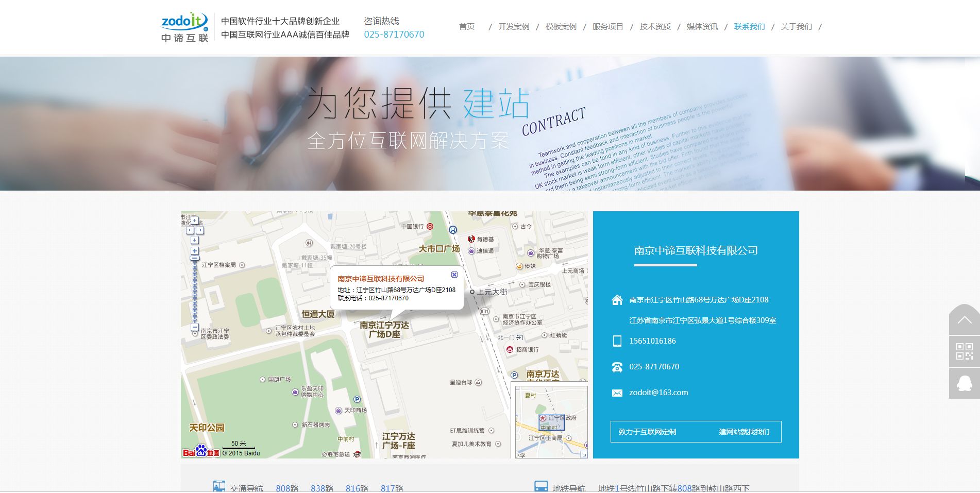Click the 乐盈天印购物中心 marker
980x493 pixels.
click(295, 392)
